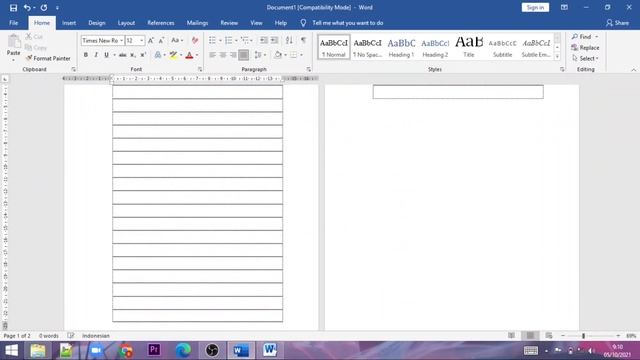Viewport: 640px width, 360px height.
Task: Save the document using the floppy icon
Action: tap(13, 7)
